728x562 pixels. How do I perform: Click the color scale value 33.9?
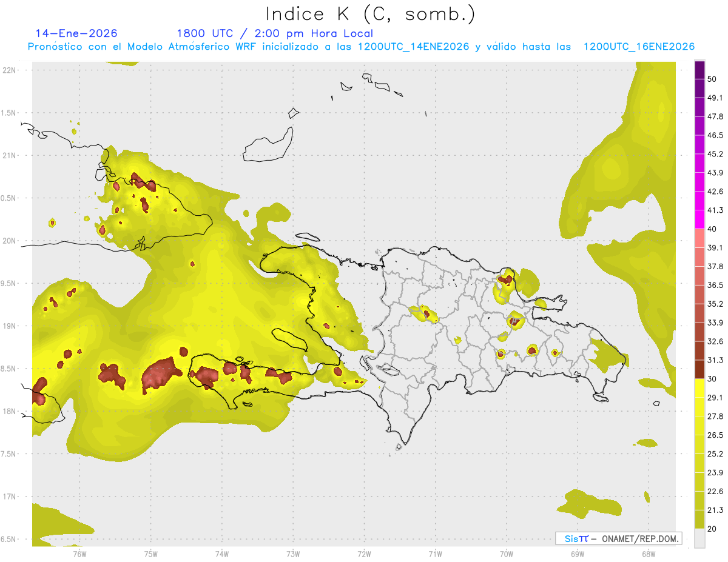tap(715, 323)
